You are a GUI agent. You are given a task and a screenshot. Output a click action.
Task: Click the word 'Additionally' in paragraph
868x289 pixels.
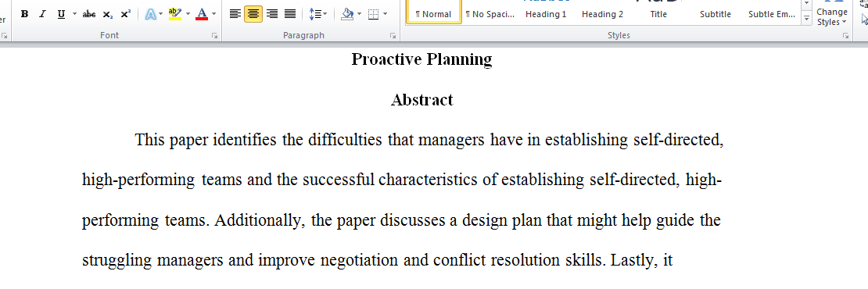(x=260, y=221)
